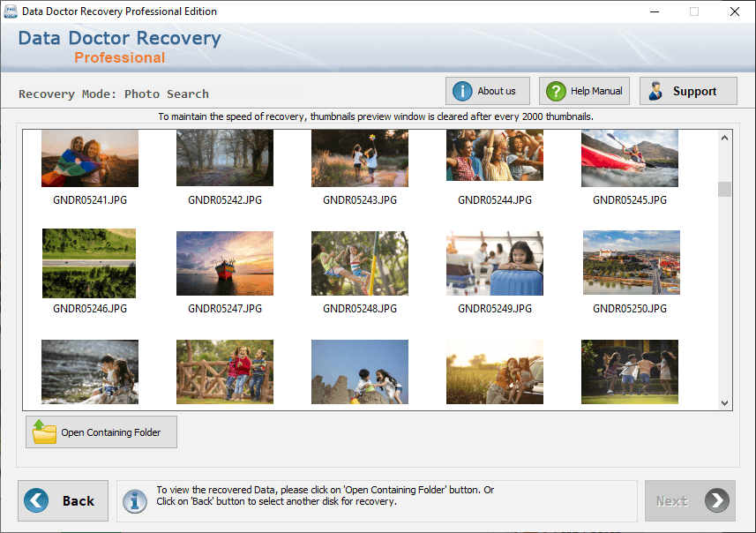Minimize the Data Doctor Recovery window
Image resolution: width=756 pixels, height=533 pixels.
[655, 11]
